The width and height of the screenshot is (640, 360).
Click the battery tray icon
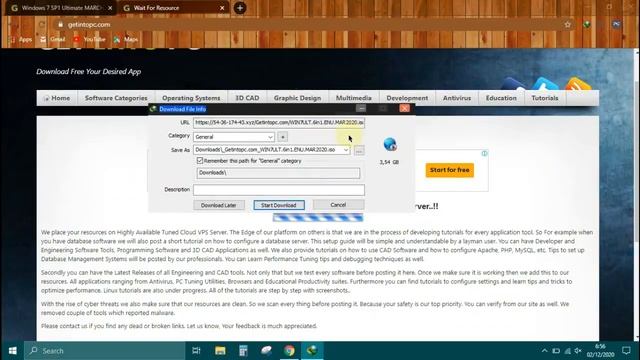[x=556, y=351]
